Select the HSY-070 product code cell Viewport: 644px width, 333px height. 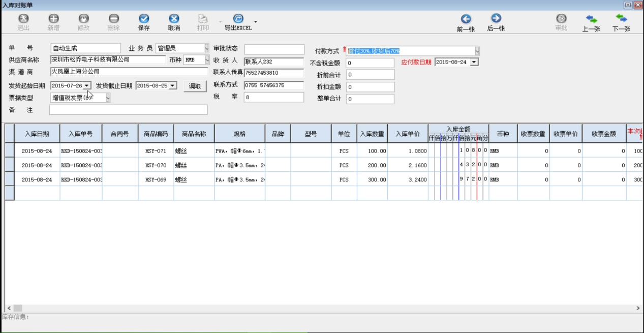point(156,165)
